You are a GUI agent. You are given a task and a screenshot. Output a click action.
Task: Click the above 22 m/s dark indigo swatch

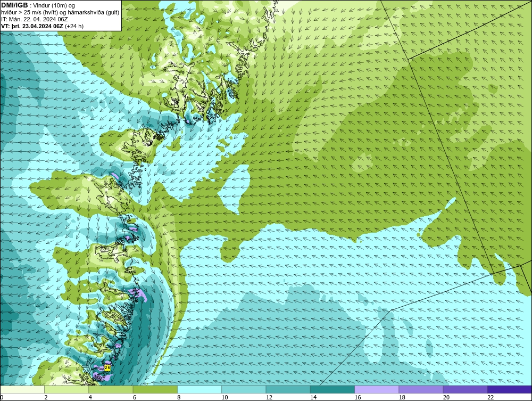click(x=510, y=389)
